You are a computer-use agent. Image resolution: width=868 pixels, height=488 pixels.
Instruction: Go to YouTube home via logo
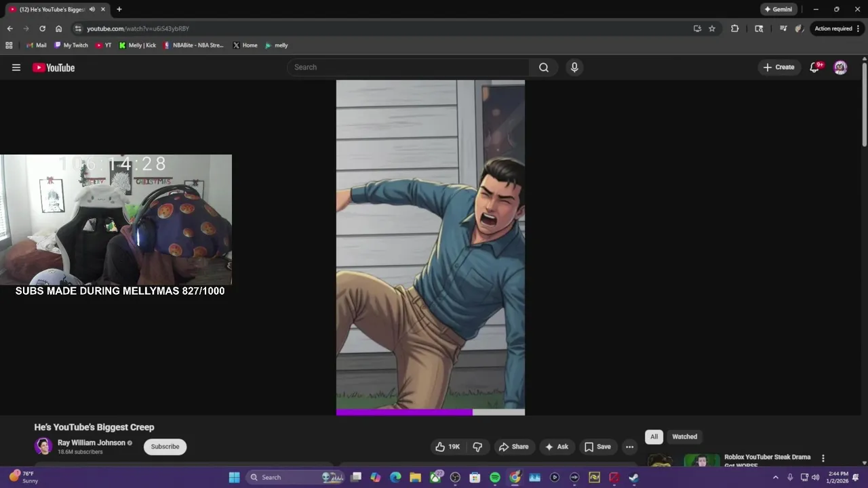tap(54, 67)
